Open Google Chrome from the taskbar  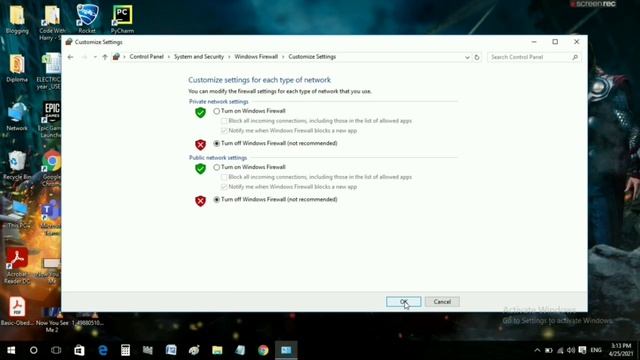pos(263,350)
